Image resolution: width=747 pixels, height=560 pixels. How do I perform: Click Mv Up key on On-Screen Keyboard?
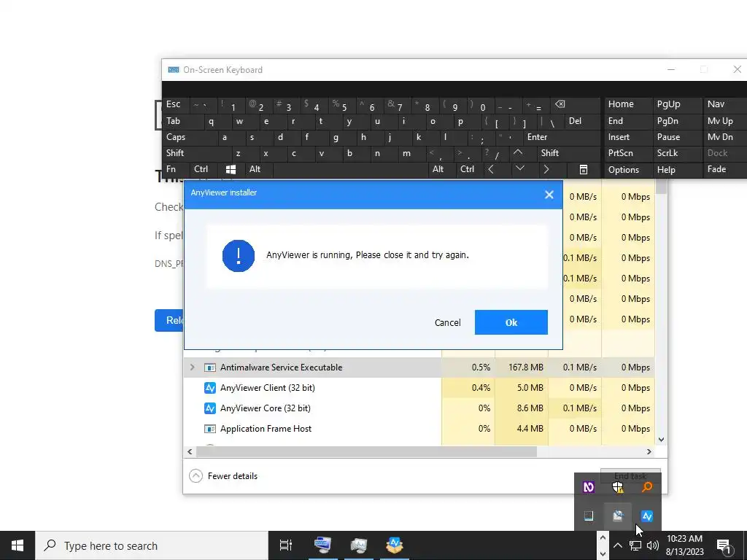[725, 121]
